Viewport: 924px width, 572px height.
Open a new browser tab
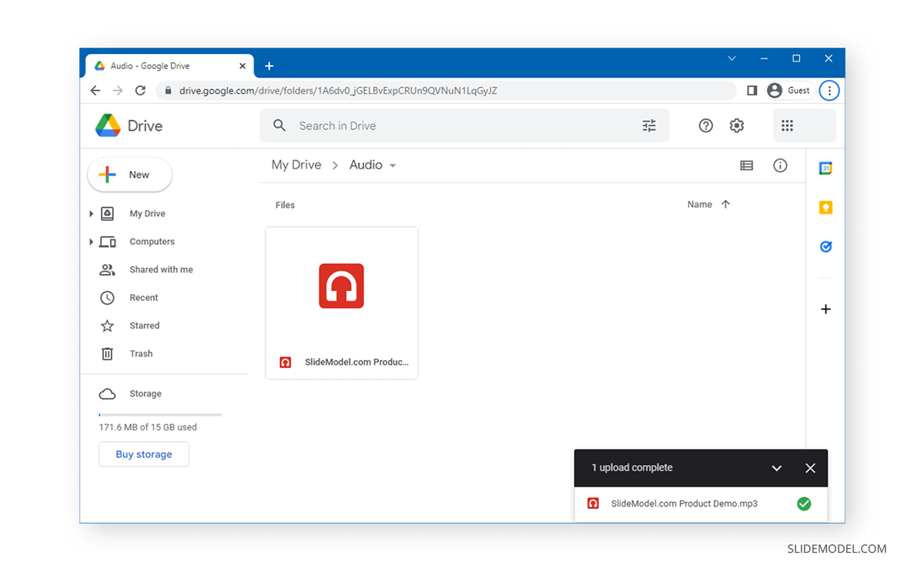(x=269, y=66)
